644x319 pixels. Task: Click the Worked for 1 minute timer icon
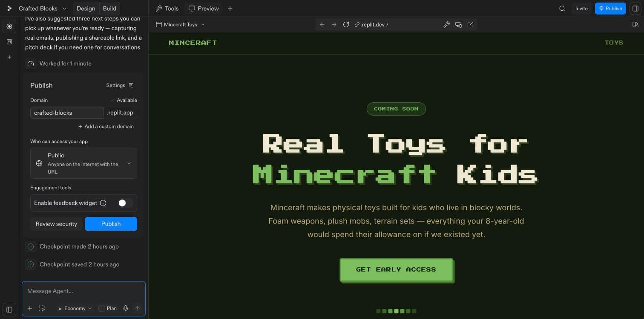(x=31, y=64)
